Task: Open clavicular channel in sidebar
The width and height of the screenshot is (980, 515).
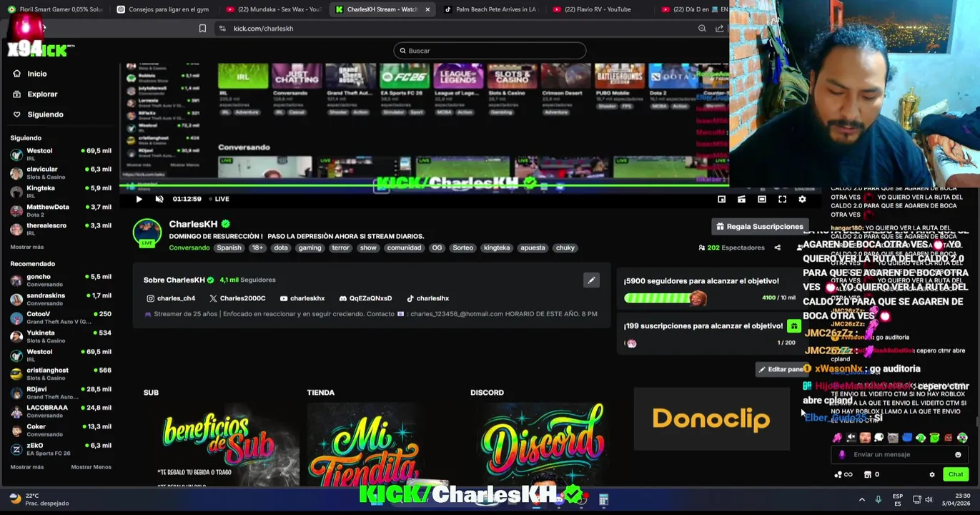Action: click(x=61, y=172)
